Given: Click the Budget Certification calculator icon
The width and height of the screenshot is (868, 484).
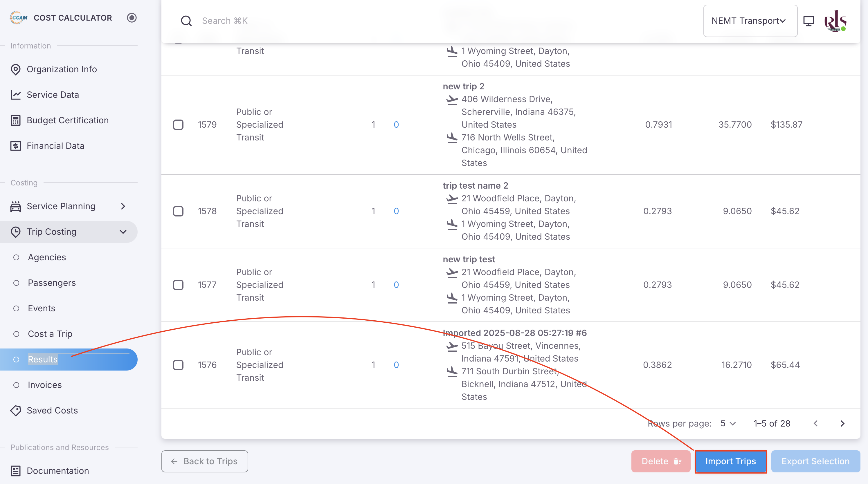Looking at the screenshot, I should [x=15, y=121].
